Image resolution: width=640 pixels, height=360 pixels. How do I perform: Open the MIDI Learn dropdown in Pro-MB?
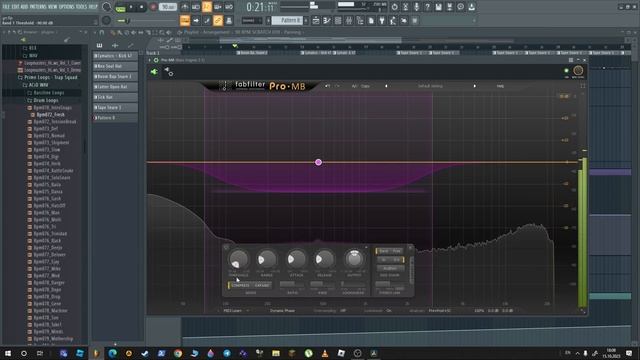236,311
